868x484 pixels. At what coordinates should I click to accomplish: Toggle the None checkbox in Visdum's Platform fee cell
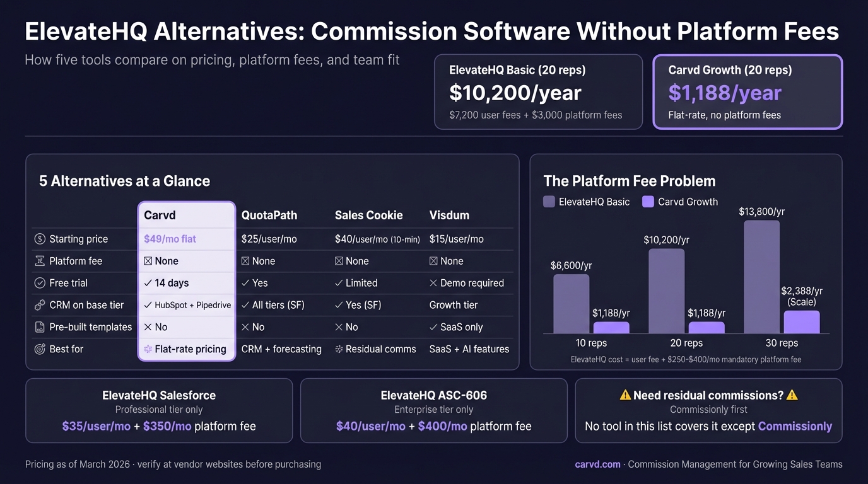pyautogui.click(x=433, y=261)
